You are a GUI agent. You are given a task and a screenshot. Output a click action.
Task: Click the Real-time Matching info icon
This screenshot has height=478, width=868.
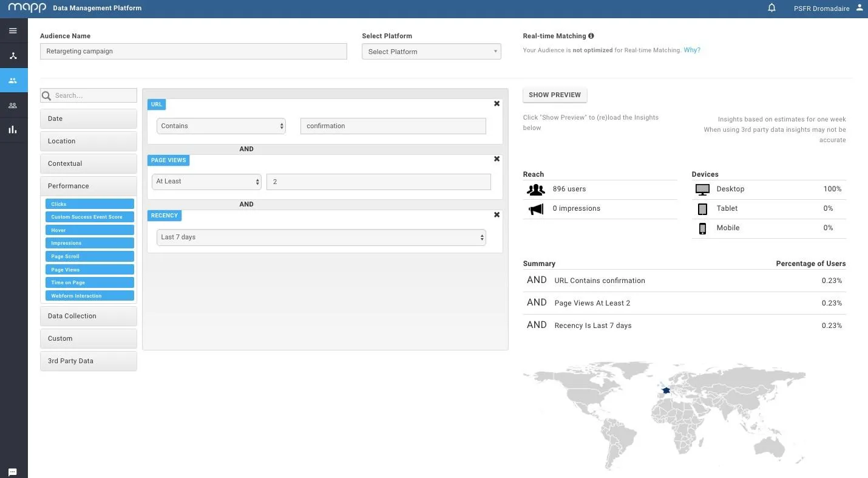(591, 36)
